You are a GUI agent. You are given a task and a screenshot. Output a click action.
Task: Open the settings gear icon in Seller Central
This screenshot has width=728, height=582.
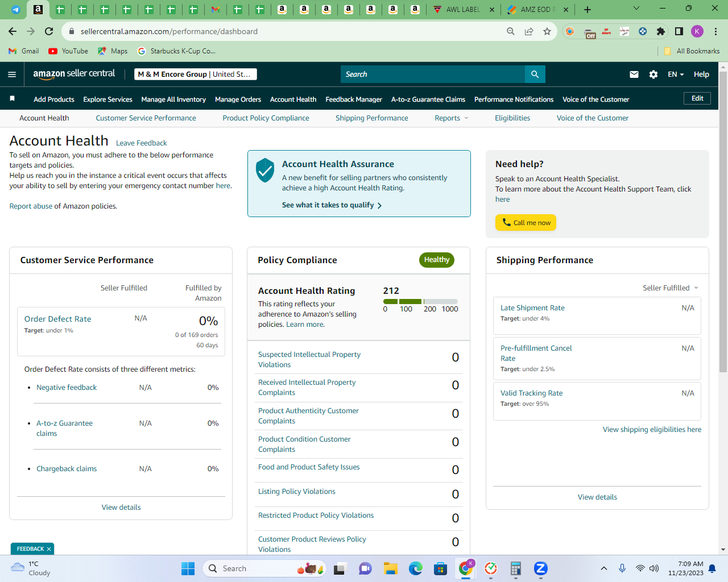[x=653, y=74]
